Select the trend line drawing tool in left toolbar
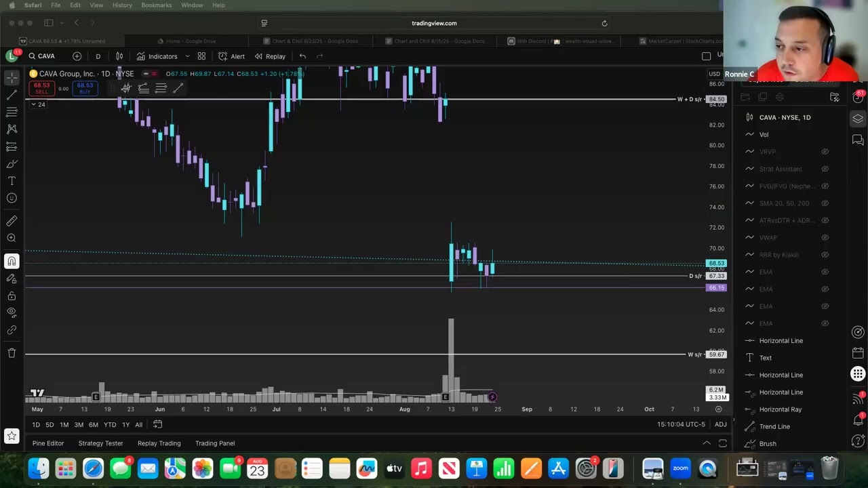The height and width of the screenshot is (488, 868). 12,95
